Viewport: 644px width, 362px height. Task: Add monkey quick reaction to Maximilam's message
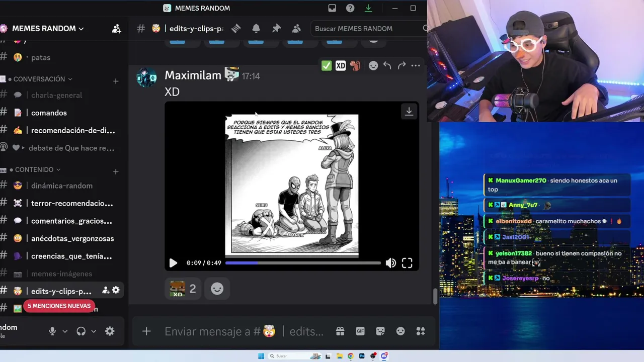[x=355, y=66]
